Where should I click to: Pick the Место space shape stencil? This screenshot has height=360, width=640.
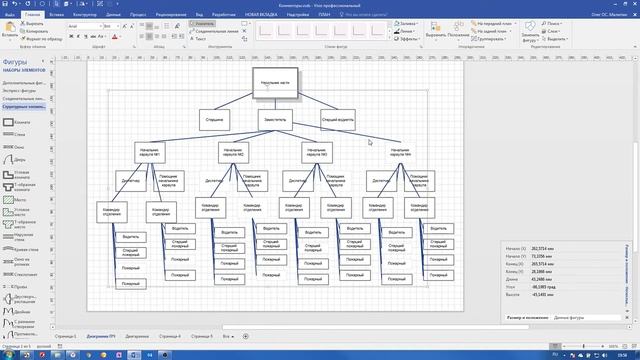[15, 200]
